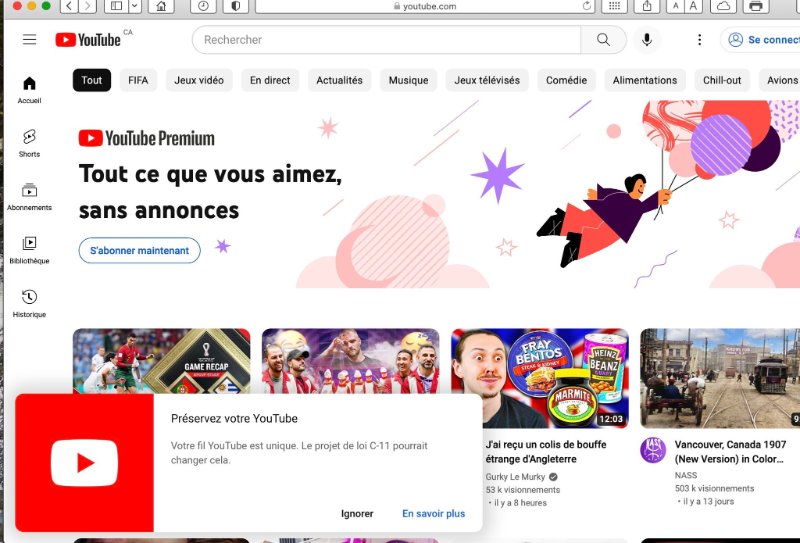800x543 pixels.
Task: Select the Jeux vidéo chip
Action: 199,80
